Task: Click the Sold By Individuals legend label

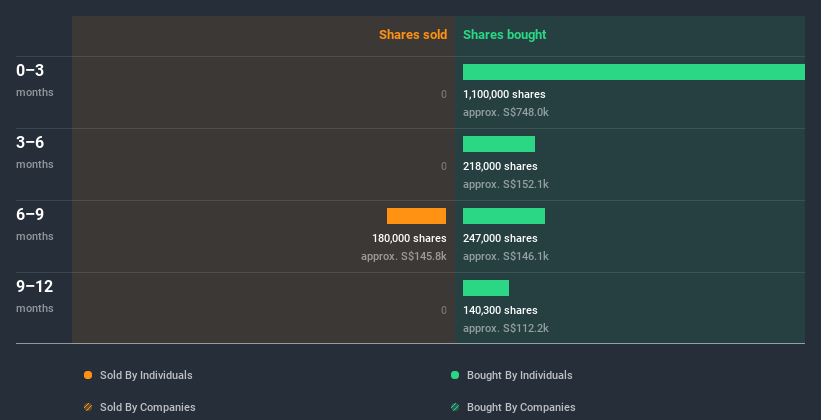Action: (146, 375)
